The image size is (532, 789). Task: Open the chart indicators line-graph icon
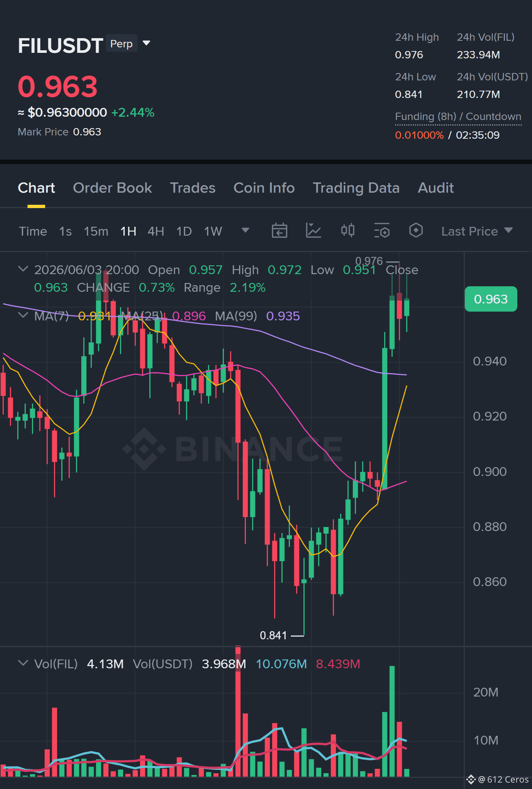click(313, 231)
